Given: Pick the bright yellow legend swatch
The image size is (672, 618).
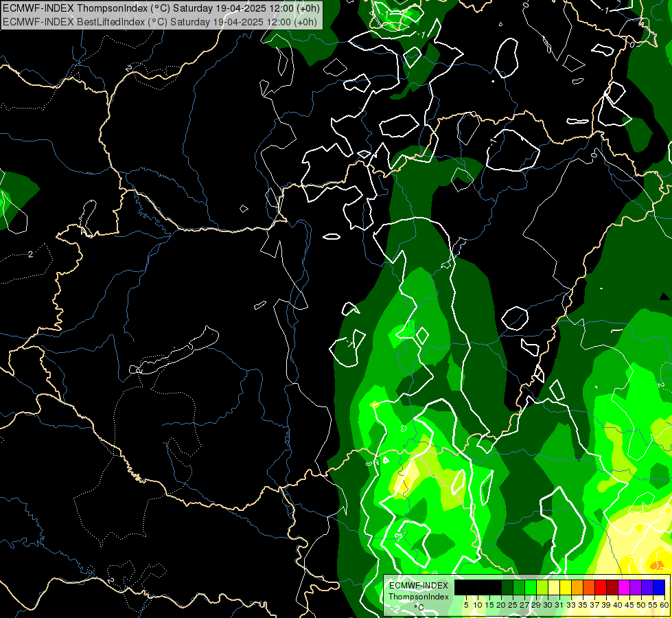Looking at the screenshot, I should [566, 587].
